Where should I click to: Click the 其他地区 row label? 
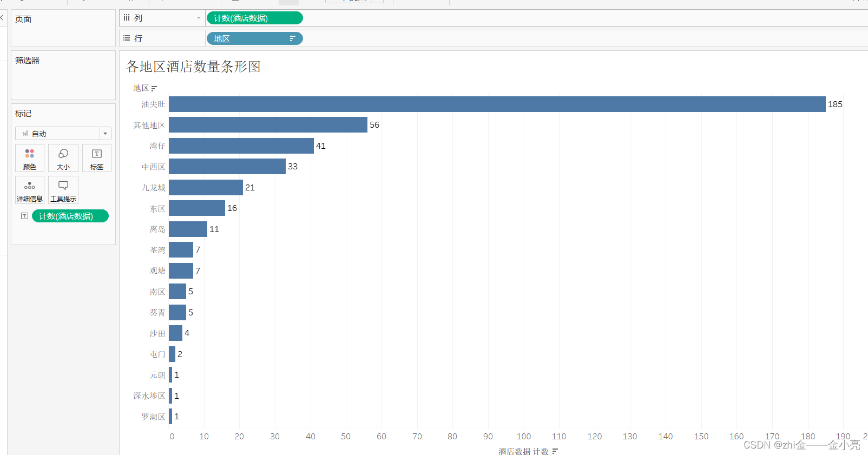pos(149,125)
